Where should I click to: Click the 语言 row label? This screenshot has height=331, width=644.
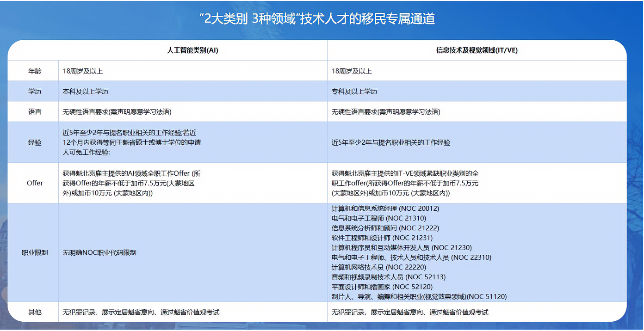point(35,112)
